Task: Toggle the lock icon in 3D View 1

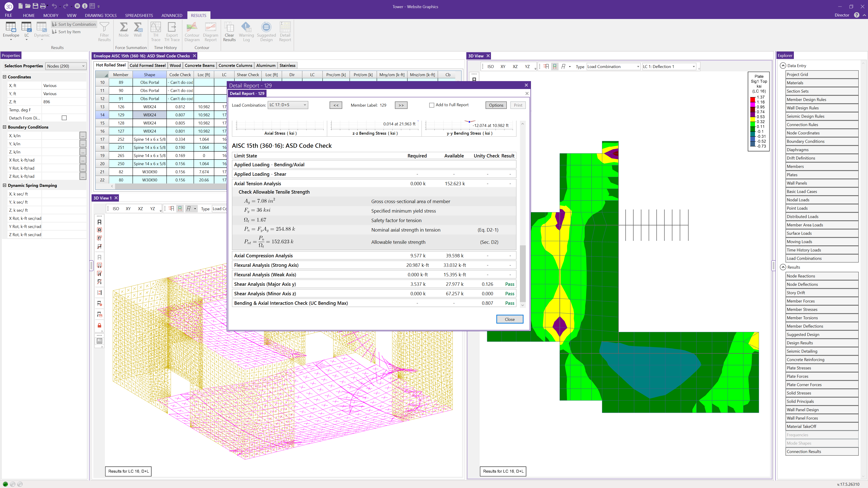Action: pyautogui.click(x=99, y=325)
